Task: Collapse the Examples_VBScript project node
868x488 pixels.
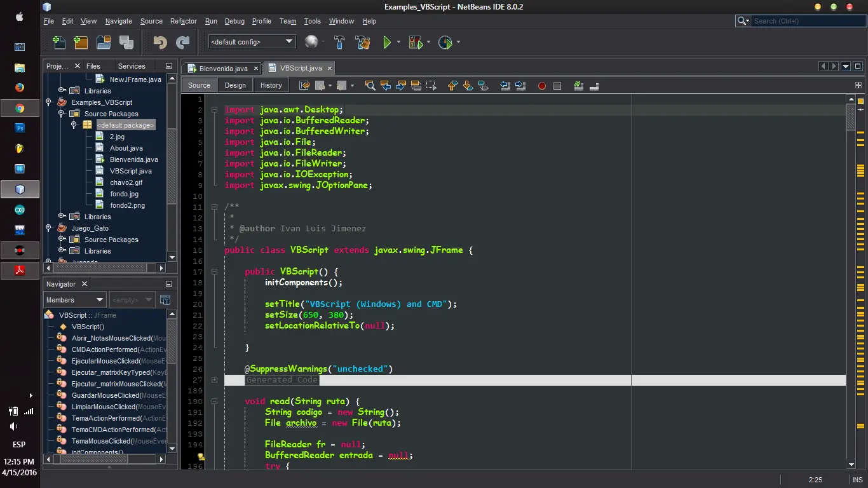Action: click(x=49, y=102)
